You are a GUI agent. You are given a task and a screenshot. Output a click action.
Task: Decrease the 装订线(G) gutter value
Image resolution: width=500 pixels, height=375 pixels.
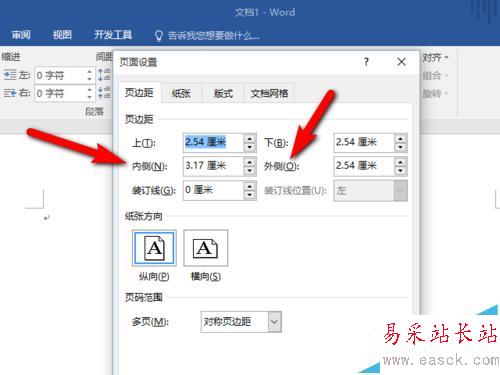pos(250,195)
